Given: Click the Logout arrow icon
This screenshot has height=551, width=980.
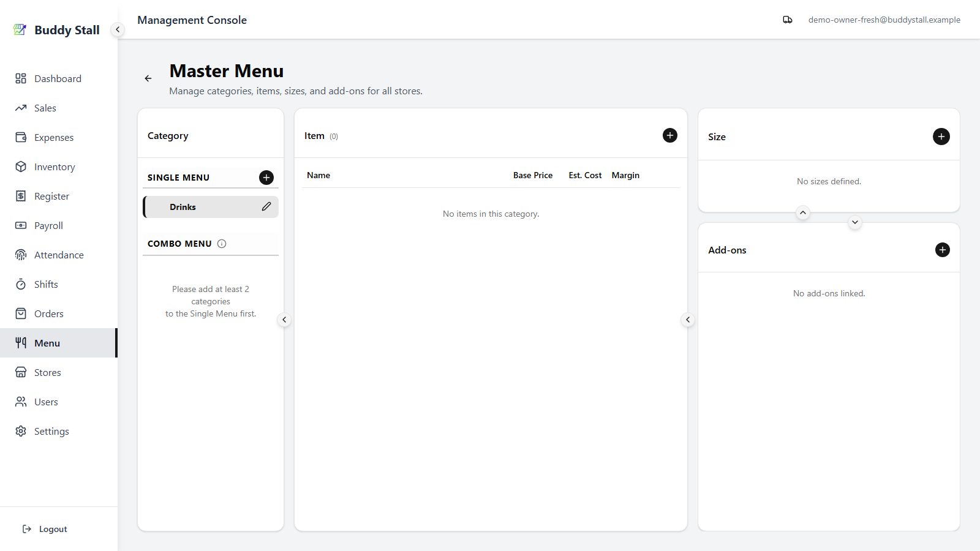Looking at the screenshot, I should click(27, 529).
